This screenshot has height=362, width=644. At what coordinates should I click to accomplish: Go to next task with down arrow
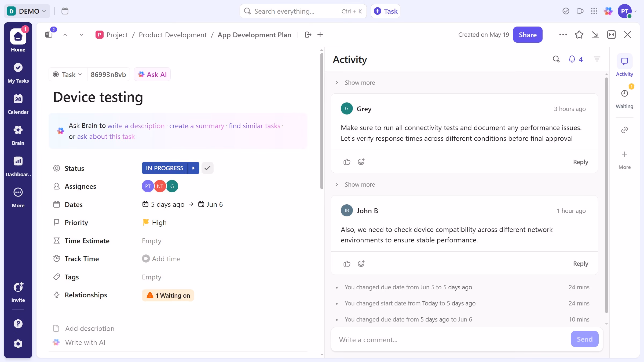click(81, 35)
